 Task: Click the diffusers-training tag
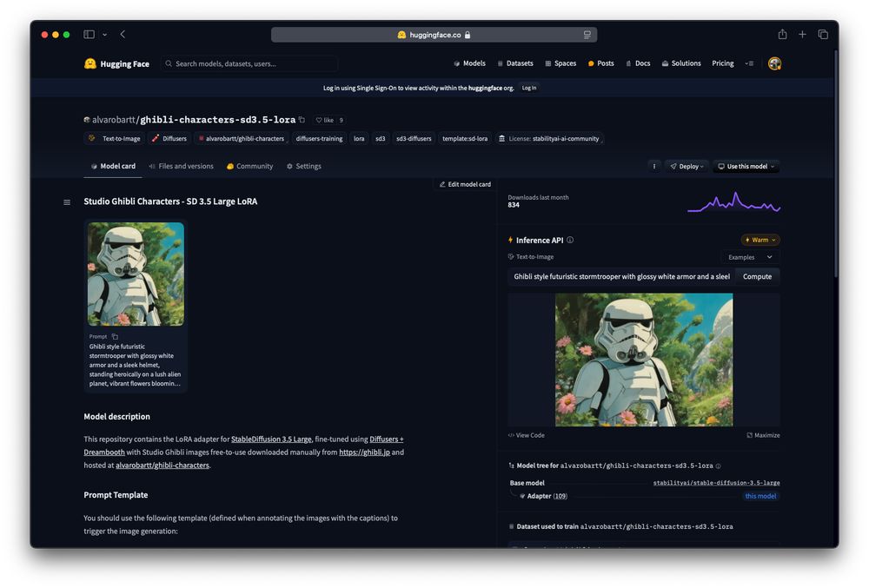click(319, 139)
